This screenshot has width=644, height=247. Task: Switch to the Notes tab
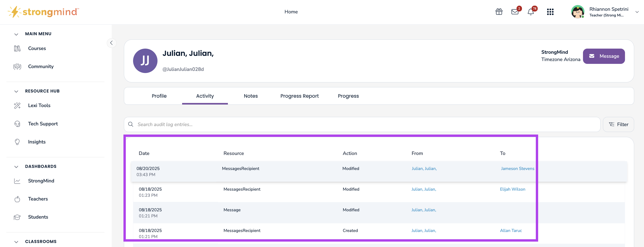pos(250,96)
